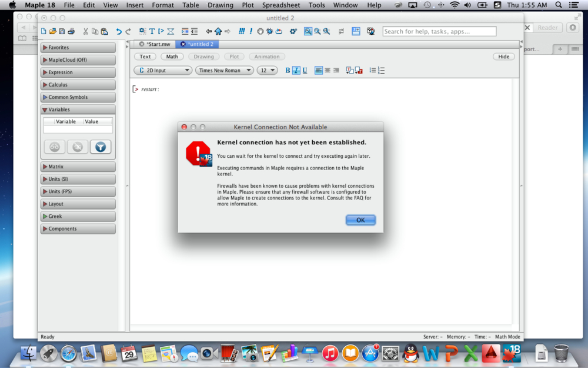Open Times New Roman font dropdown

pyautogui.click(x=225, y=71)
